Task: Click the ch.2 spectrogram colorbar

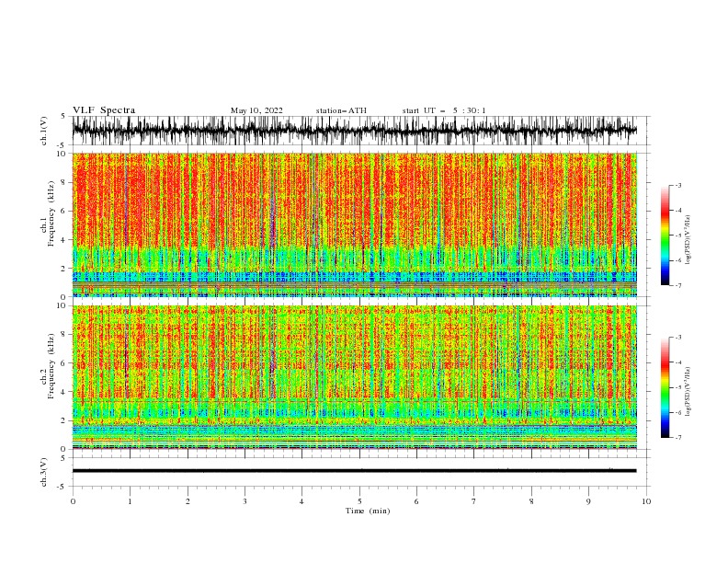Action: [x=665, y=387]
